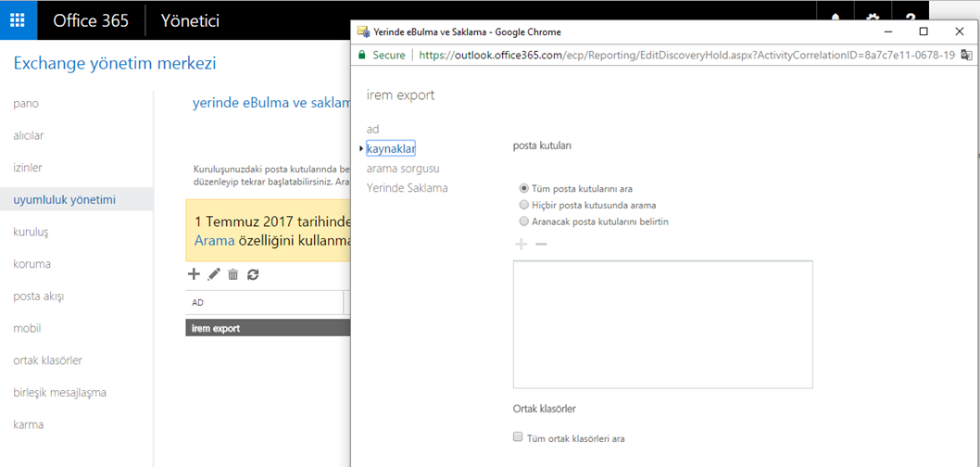Switch to 'Yerinde Saklama' section

[407, 188]
